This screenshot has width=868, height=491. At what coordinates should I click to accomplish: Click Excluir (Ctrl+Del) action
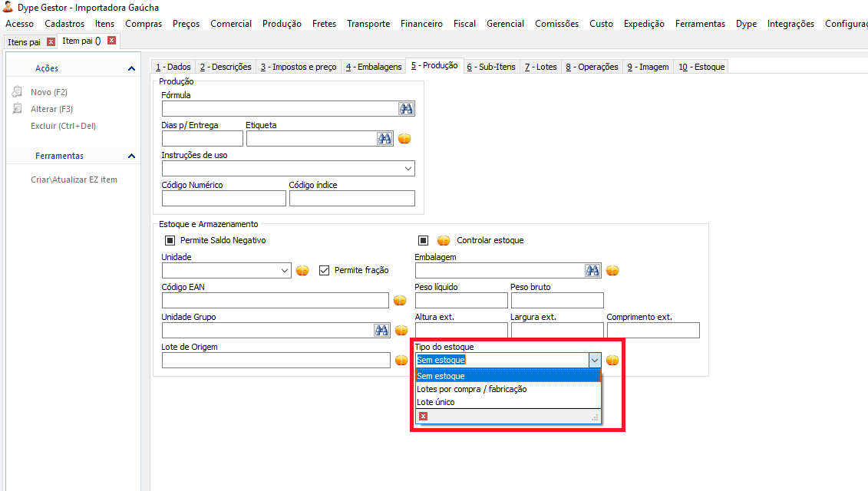63,126
